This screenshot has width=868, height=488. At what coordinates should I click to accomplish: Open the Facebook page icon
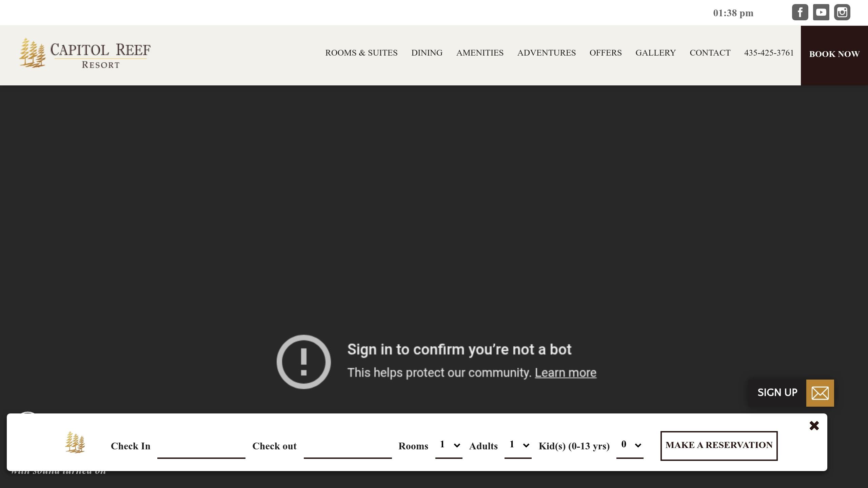point(800,13)
